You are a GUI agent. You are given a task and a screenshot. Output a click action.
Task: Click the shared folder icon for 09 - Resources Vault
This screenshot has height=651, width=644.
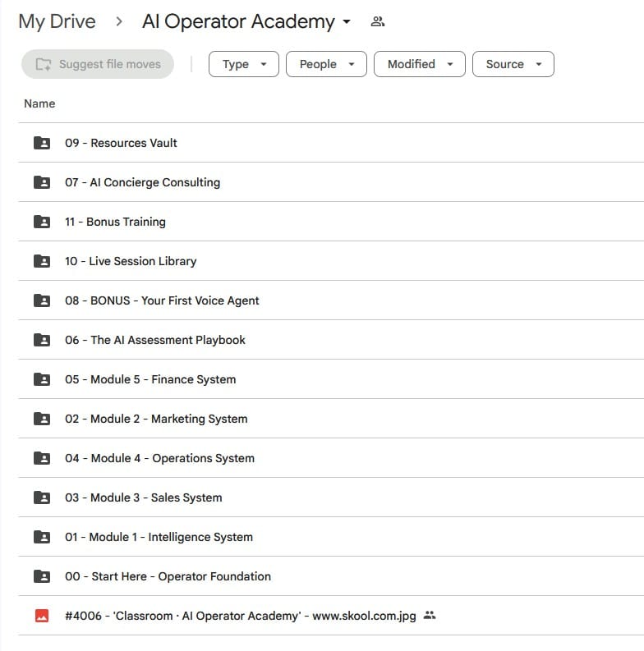pos(42,143)
